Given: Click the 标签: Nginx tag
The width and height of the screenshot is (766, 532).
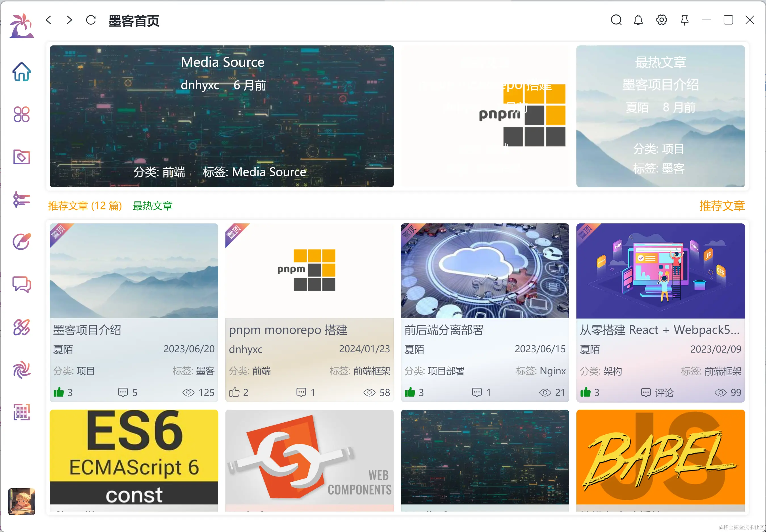Looking at the screenshot, I should click(541, 371).
